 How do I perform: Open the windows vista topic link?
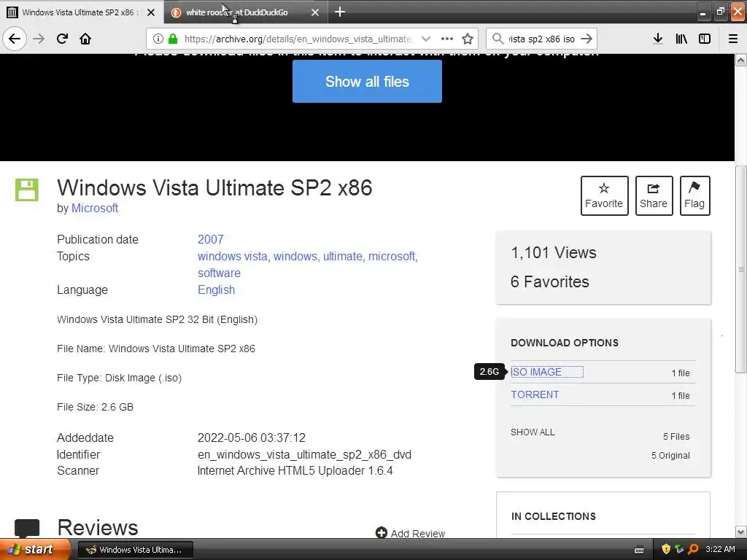pyautogui.click(x=233, y=256)
